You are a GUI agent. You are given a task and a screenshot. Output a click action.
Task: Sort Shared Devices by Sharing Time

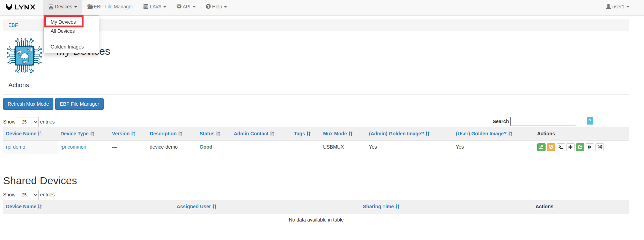click(x=381, y=207)
